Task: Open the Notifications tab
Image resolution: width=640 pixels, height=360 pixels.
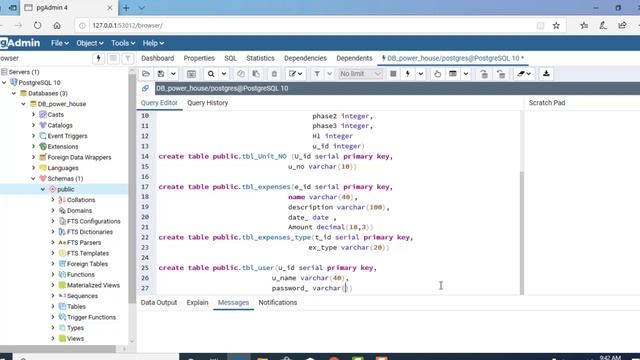Action: click(278, 302)
